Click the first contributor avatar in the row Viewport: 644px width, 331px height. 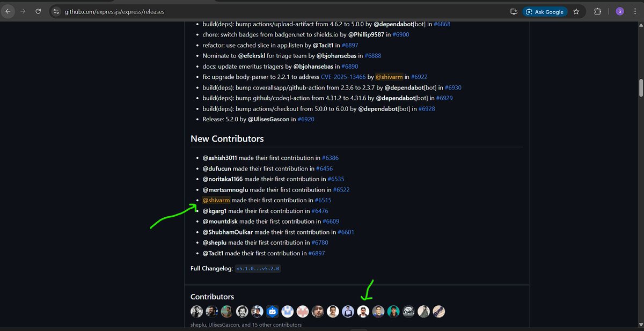tap(196, 311)
